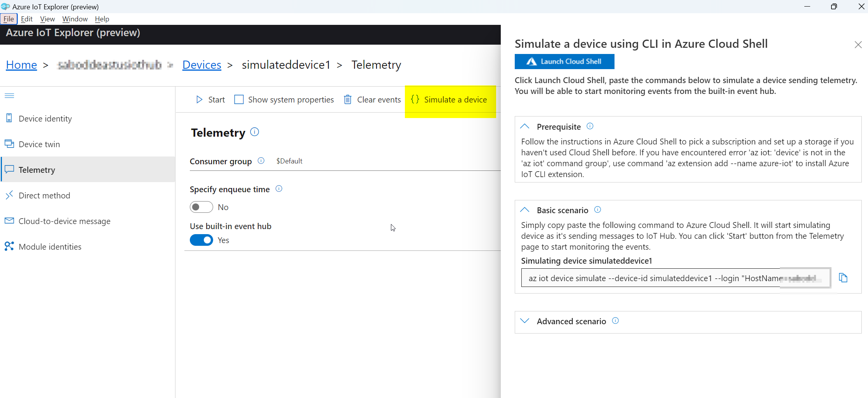Viewport: 868px width, 398px height.
Task: Click the simulateddevice1 breadcrumb text
Action: tap(286, 65)
